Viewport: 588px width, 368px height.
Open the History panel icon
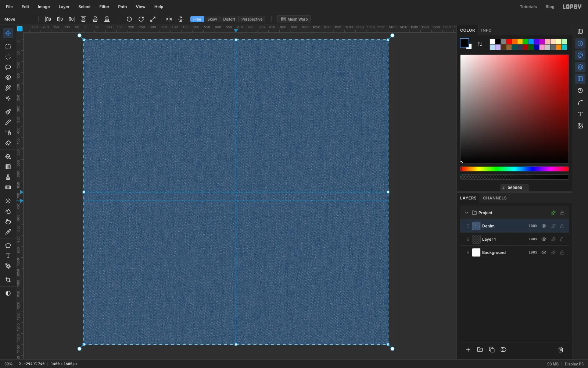coord(580,91)
